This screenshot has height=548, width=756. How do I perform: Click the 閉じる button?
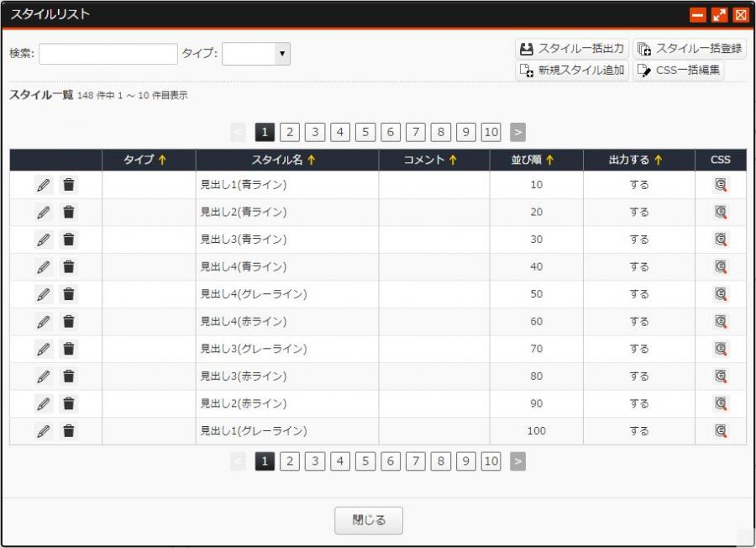point(369,520)
